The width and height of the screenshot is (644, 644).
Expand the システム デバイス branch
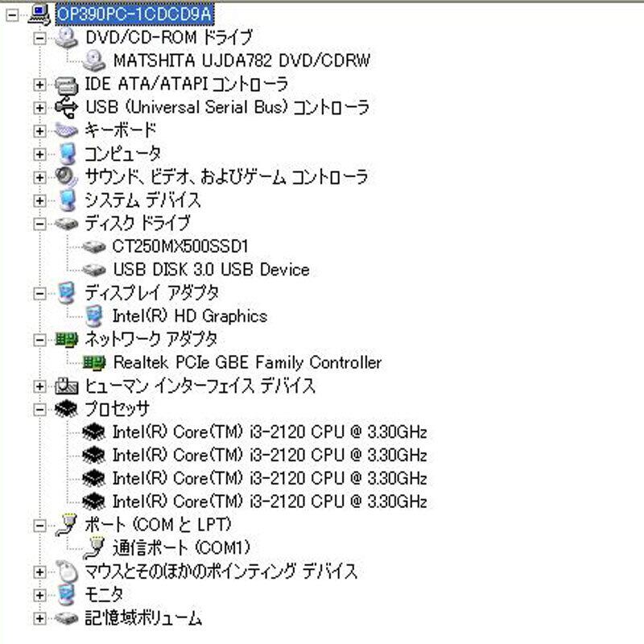point(39,200)
